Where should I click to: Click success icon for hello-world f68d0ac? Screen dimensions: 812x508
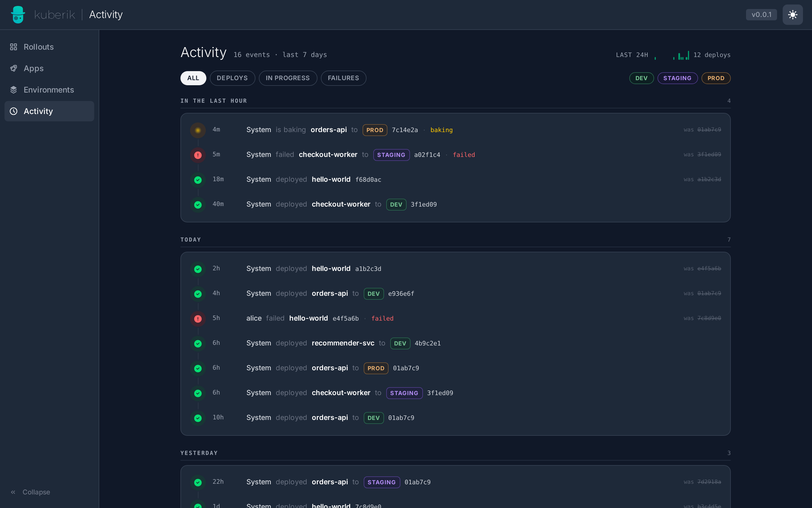pyautogui.click(x=198, y=180)
